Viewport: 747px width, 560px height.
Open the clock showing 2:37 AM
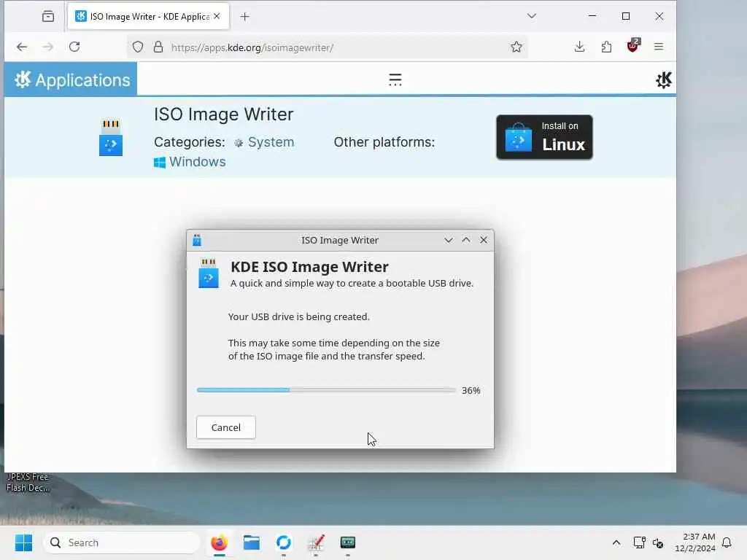(695, 542)
